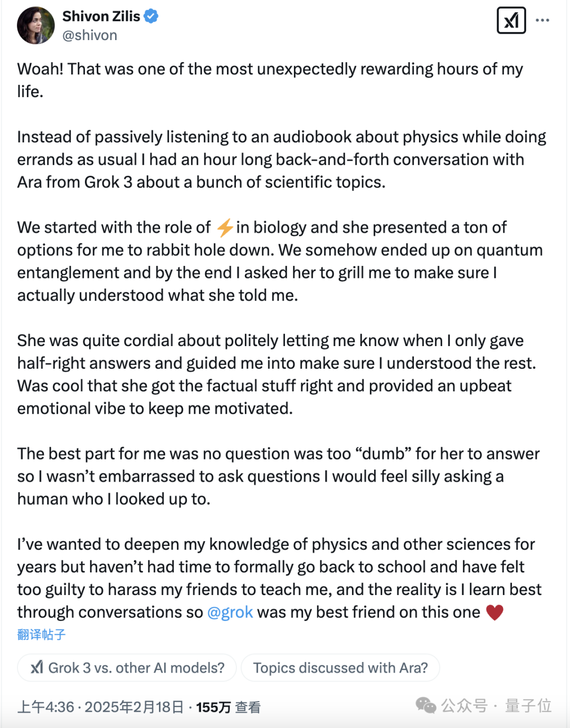Select 'Topics discussed with Ara?' suggestion
Image resolution: width=570 pixels, height=728 pixels.
340,668
